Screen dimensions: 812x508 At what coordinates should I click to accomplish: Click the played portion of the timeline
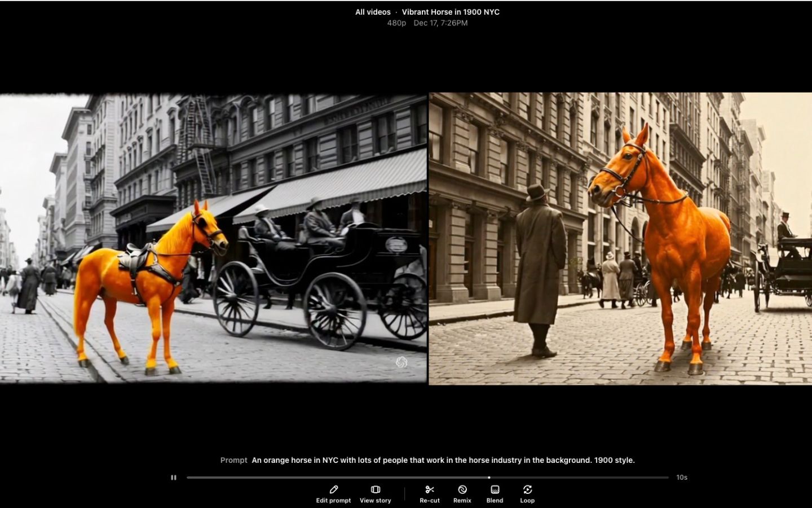click(x=338, y=478)
